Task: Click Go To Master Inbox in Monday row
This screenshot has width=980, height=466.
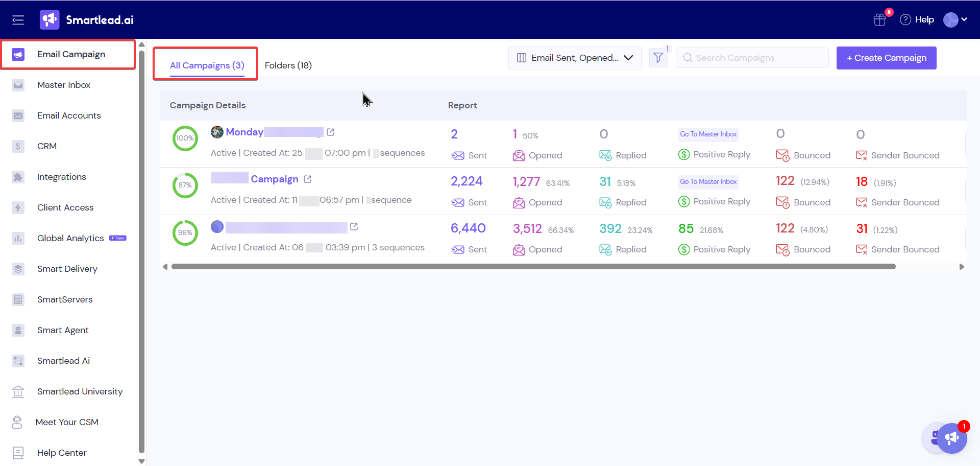Action: click(708, 134)
